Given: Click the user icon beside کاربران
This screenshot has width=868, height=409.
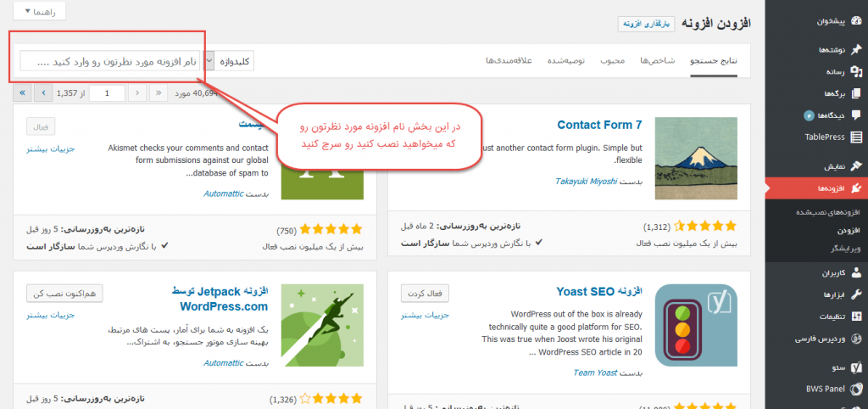Looking at the screenshot, I should [x=856, y=273].
